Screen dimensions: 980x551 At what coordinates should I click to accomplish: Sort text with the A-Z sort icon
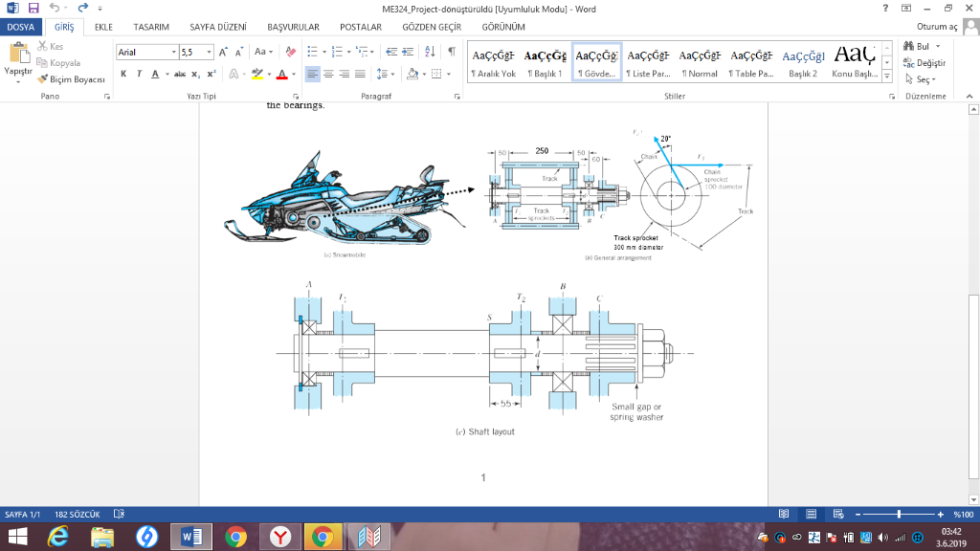(430, 52)
